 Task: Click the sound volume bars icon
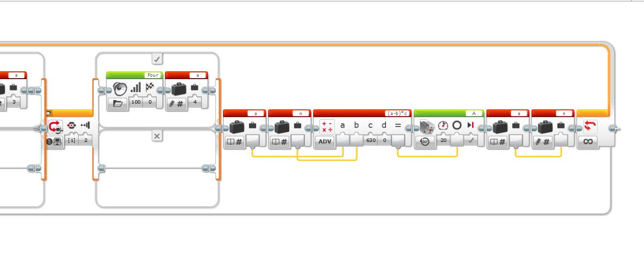coord(136,87)
